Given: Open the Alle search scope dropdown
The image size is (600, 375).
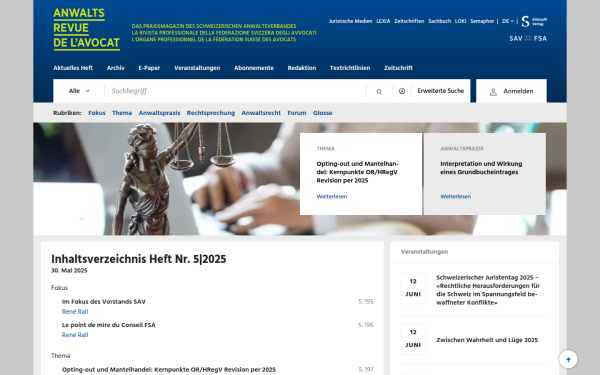Looking at the screenshot, I should [79, 91].
